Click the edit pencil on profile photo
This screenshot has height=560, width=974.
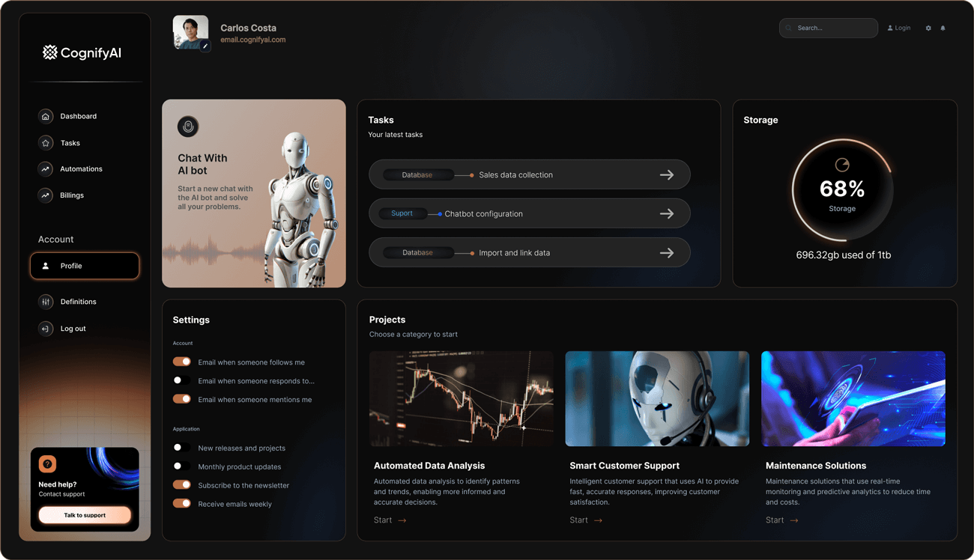[x=205, y=46]
